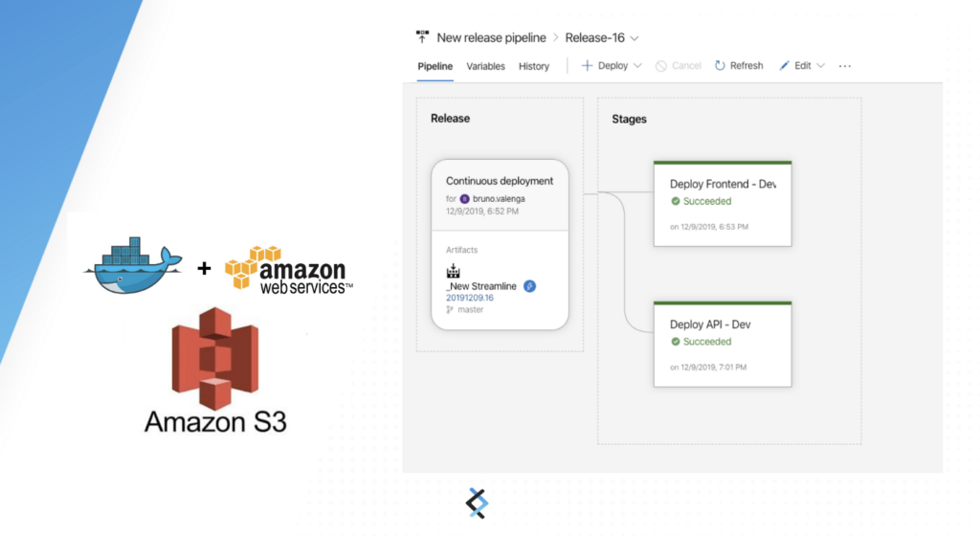Click the Artifacts section label

[461, 250]
